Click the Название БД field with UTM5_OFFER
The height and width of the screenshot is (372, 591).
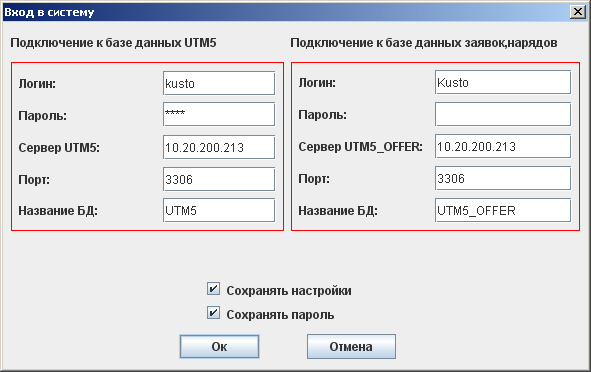tap(503, 210)
